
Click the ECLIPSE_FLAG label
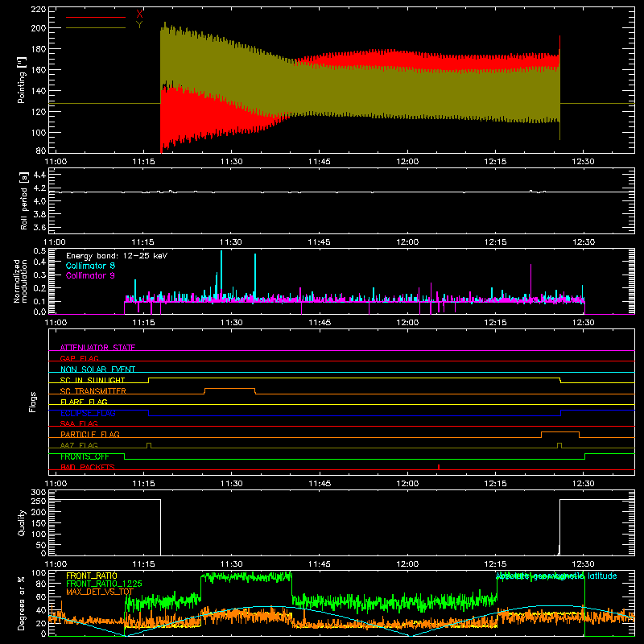coord(88,413)
